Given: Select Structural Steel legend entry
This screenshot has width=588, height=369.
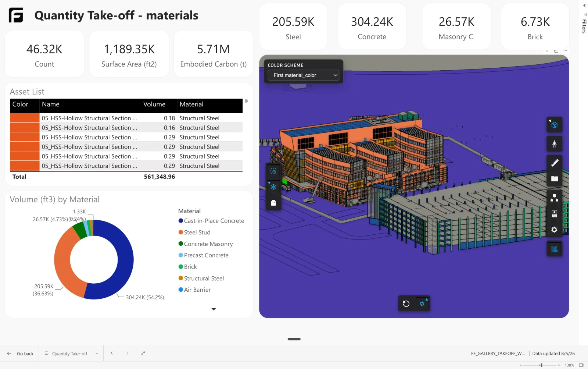Looking at the screenshot, I should (x=201, y=278).
